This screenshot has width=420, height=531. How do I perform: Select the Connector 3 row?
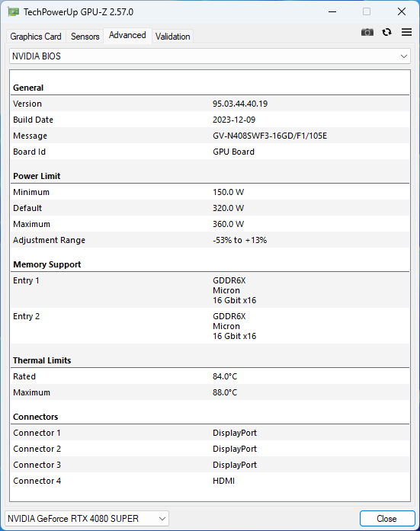click(x=210, y=465)
